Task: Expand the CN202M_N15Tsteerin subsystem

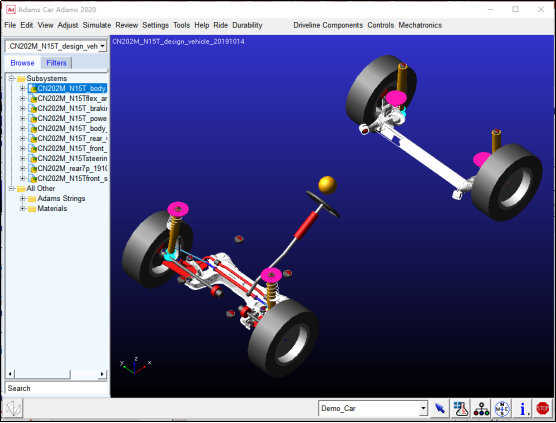Action: pos(23,158)
